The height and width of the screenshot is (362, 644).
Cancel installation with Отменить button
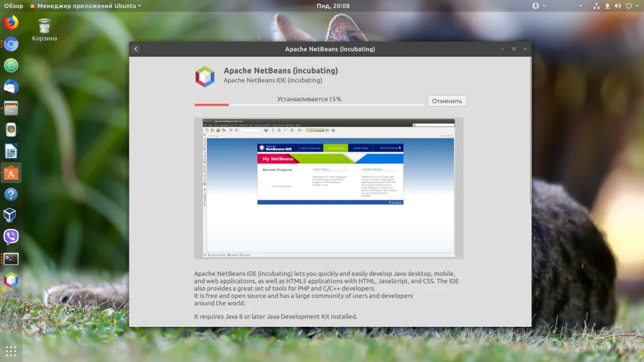coord(447,101)
